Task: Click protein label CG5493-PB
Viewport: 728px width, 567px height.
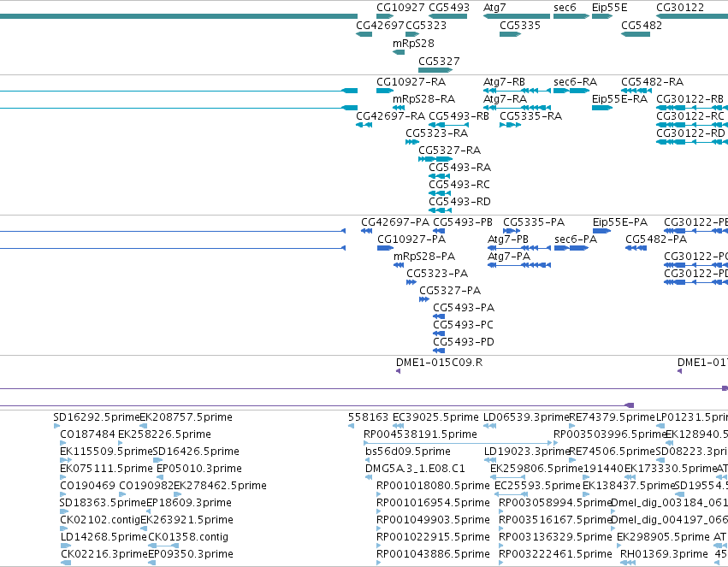Action: pos(463,222)
